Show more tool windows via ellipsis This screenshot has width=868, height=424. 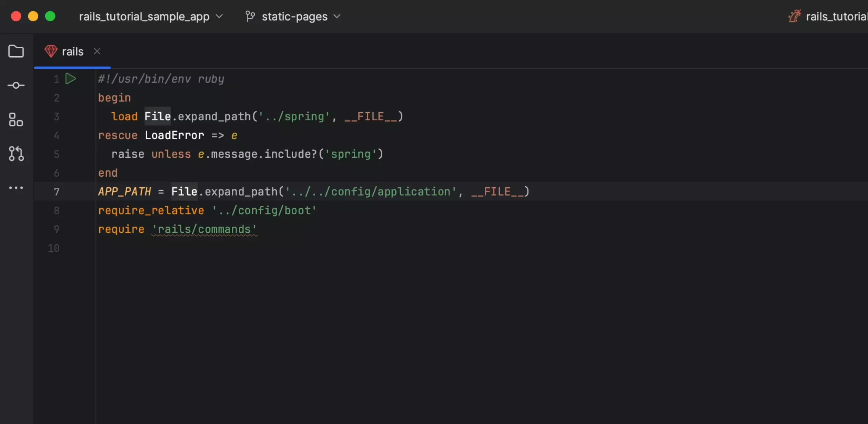16,188
